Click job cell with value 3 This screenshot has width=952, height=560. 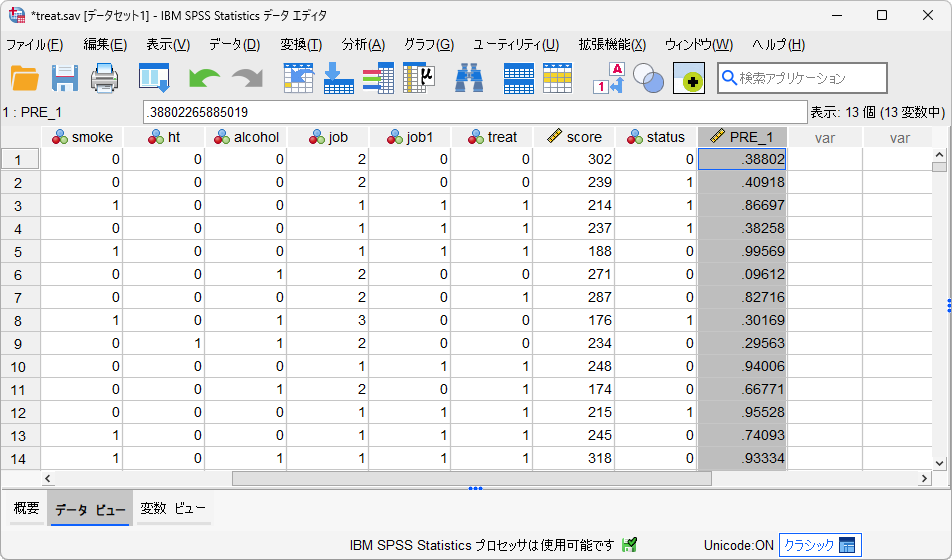point(328,321)
